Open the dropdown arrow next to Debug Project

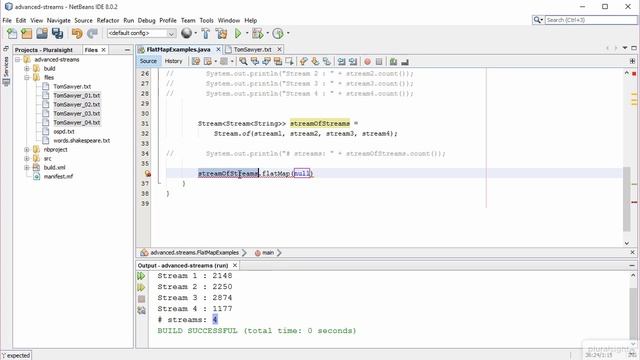point(267,33)
